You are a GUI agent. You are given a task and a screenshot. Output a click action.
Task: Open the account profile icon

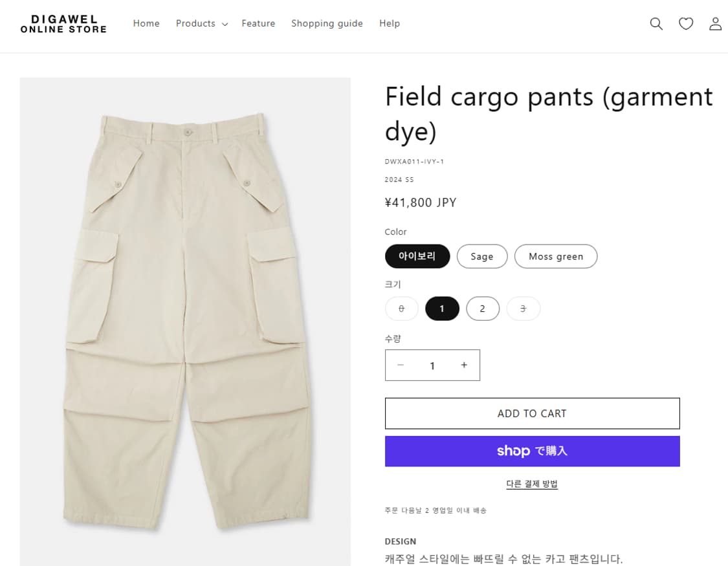[x=715, y=23]
